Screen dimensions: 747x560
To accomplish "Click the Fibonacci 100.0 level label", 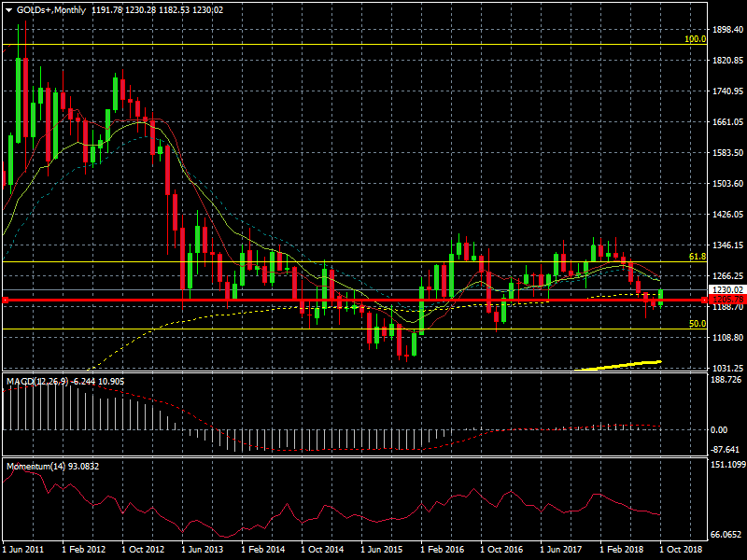I will pyautogui.click(x=694, y=39).
